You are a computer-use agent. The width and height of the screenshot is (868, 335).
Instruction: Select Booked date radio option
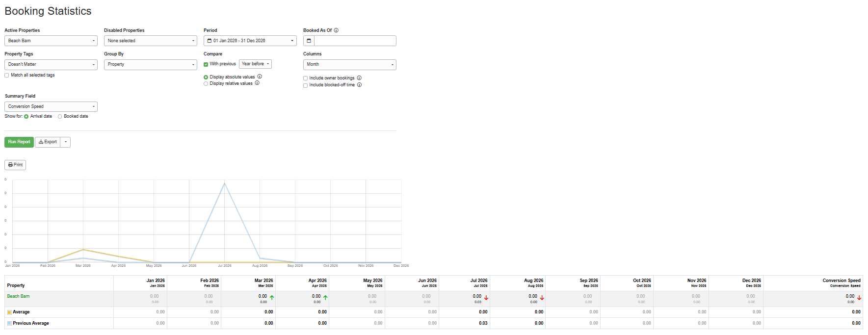60,116
